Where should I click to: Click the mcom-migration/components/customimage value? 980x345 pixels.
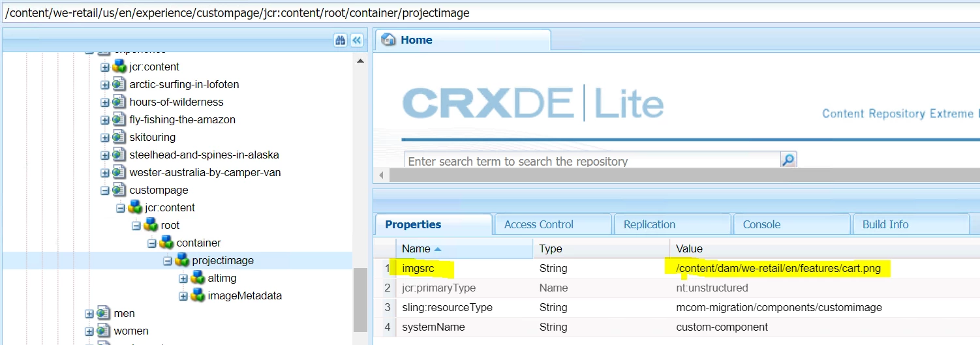click(779, 307)
